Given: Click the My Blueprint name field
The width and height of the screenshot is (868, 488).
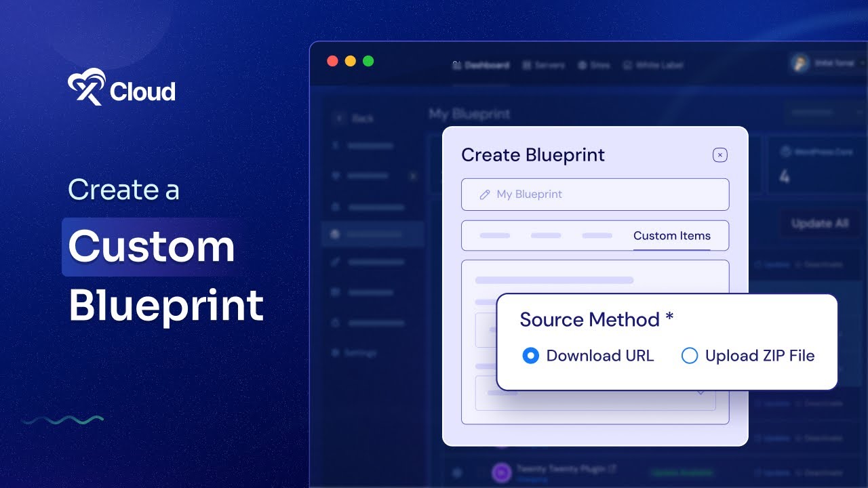Looking at the screenshot, I should (595, 195).
